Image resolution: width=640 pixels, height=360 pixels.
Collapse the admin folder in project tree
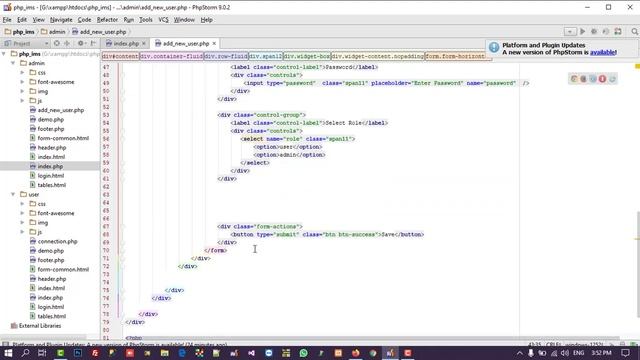(x=13, y=63)
